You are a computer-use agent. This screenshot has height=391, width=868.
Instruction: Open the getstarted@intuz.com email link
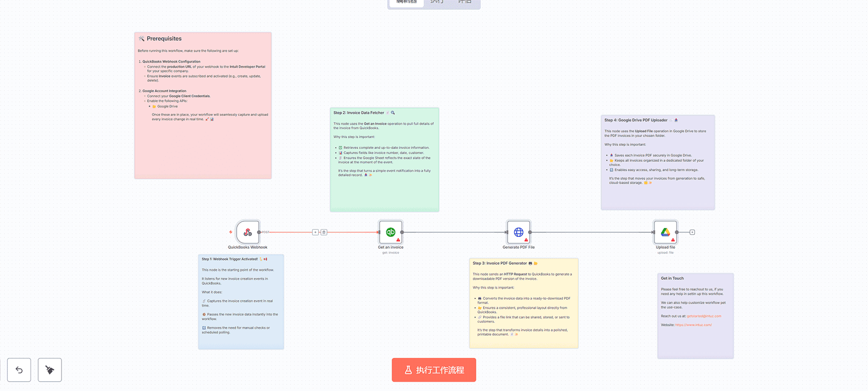point(704,316)
